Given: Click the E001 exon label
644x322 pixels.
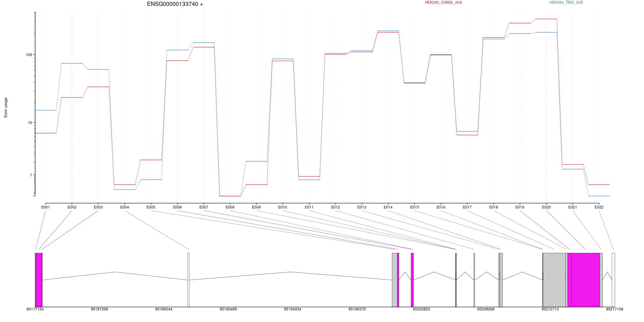Looking at the screenshot, I should (46, 207).
